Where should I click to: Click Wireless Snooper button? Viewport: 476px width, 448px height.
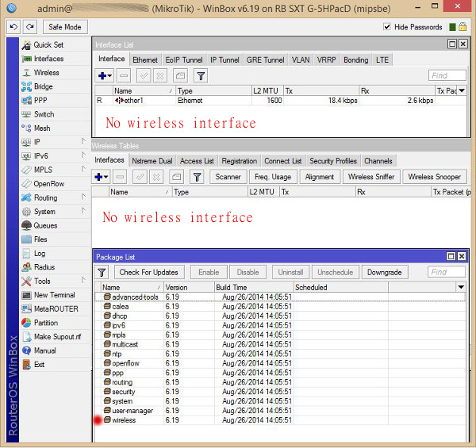tap(435, 177)
